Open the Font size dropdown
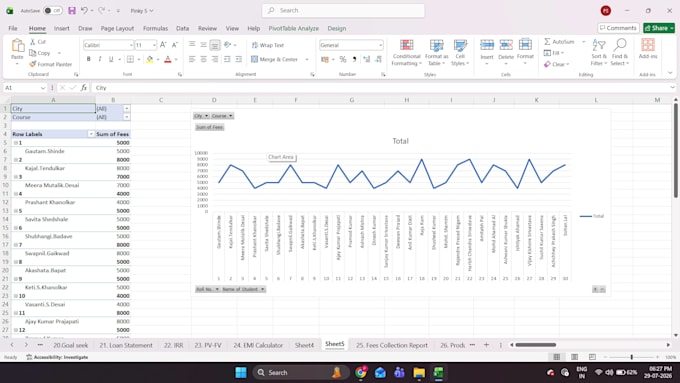 click(154, 45)
